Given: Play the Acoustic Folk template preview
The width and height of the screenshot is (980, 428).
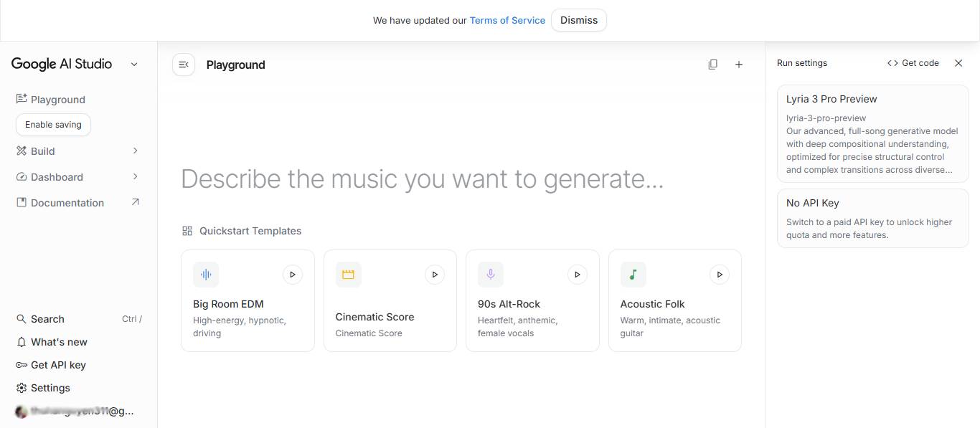Looking at the screenshot, I should coord(720,274).
